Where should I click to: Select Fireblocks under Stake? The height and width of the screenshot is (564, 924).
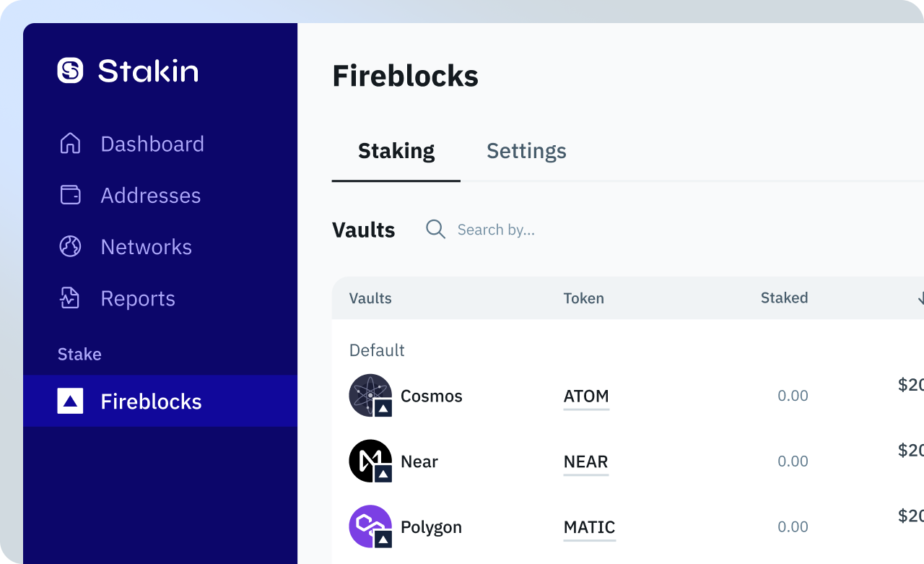tap(160, 401)
